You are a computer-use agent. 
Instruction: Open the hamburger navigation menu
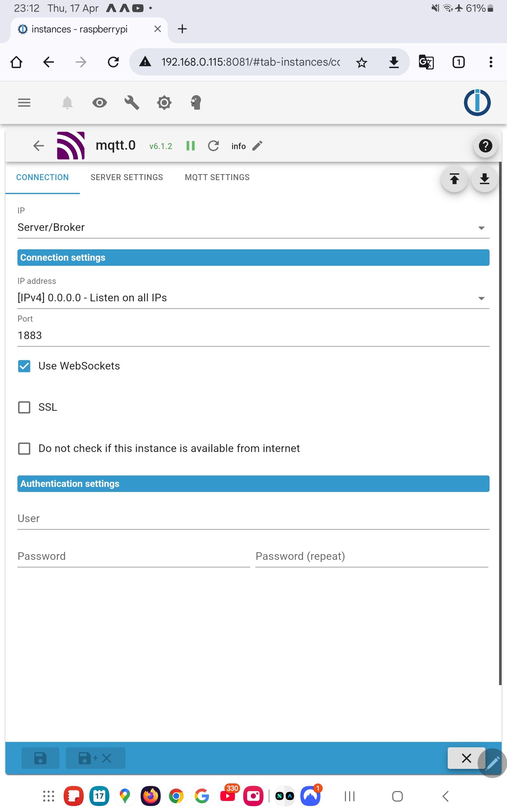pyautogui.click(x=24, y=103)
